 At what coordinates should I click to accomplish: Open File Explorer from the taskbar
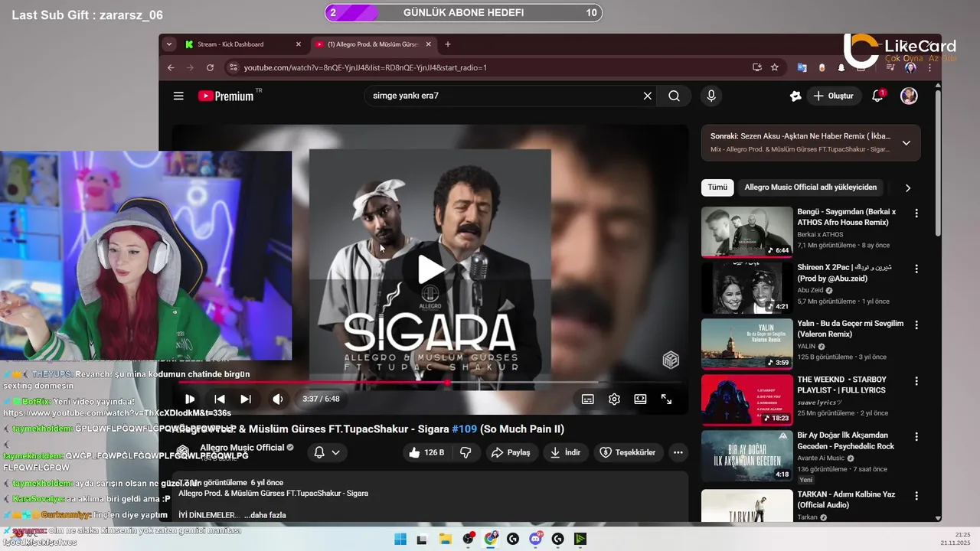(x=446, y=540)
